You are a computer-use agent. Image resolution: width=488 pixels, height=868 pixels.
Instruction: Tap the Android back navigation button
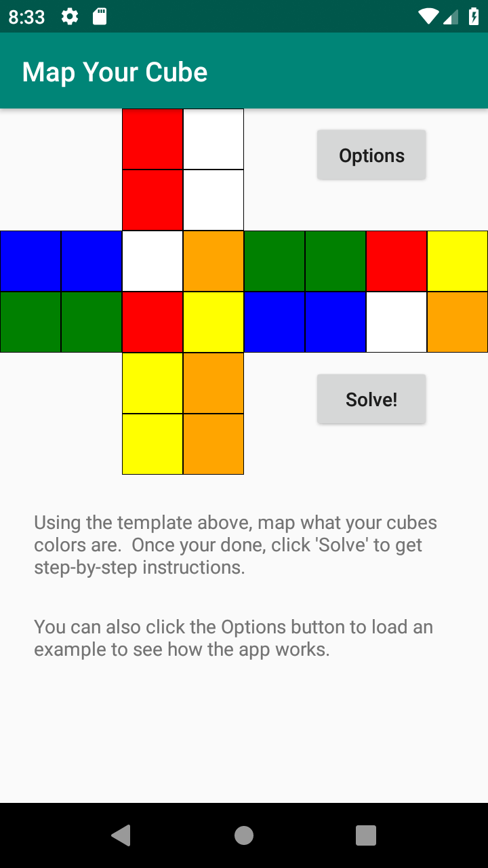(x=121, y=835)
